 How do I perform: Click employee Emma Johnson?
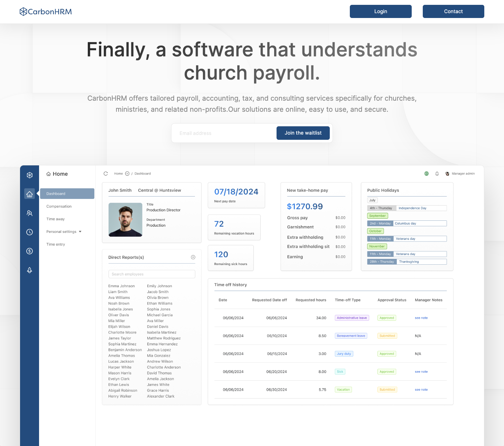pos(121,286)
